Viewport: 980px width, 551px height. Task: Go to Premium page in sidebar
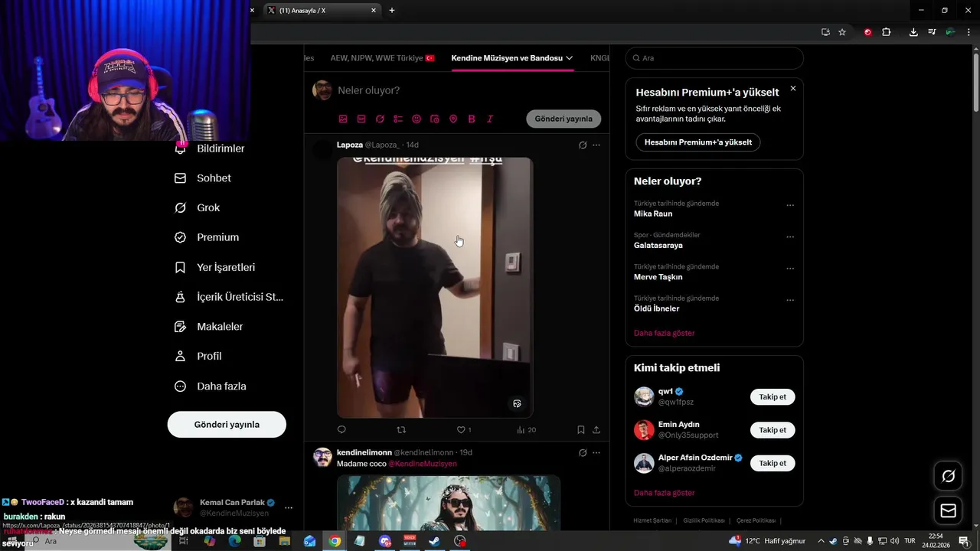click(x=207, y=237)
